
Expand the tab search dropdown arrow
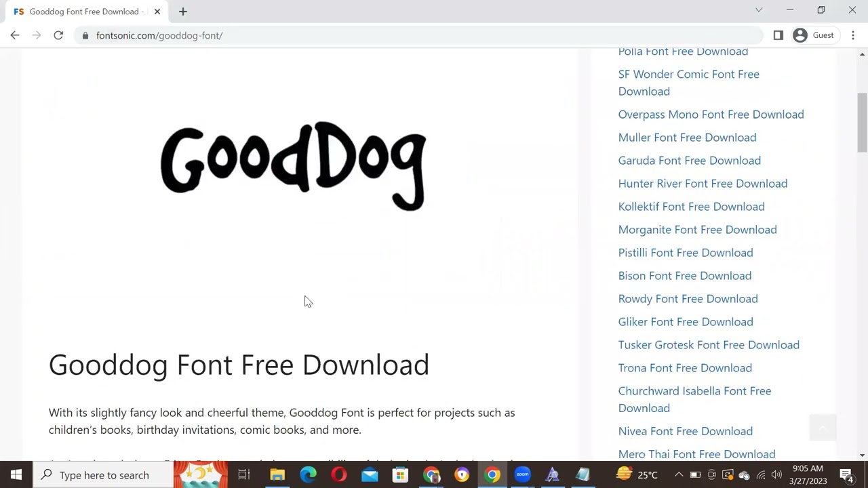pos(759,10)
